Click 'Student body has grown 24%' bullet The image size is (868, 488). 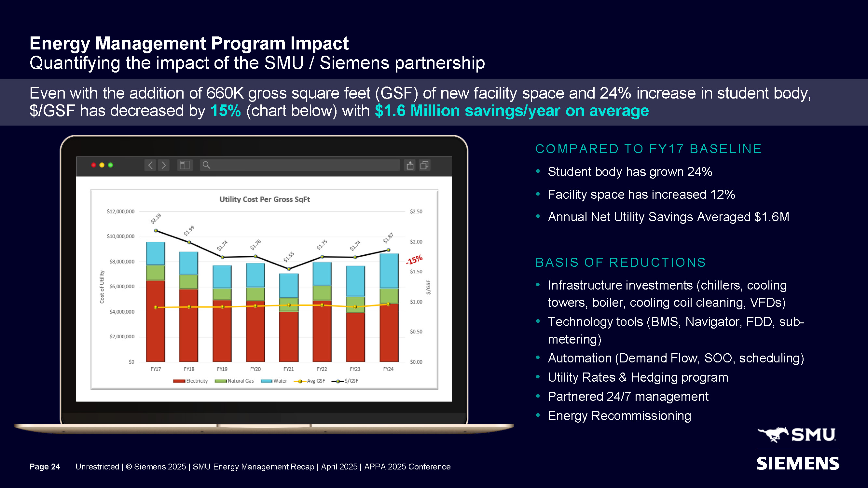click(630, 172)
